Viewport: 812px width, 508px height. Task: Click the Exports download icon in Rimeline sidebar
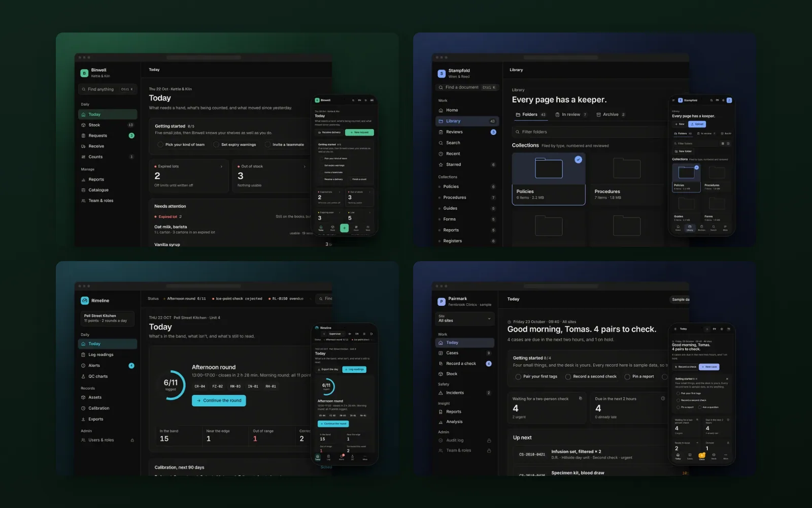pos(83,419)
